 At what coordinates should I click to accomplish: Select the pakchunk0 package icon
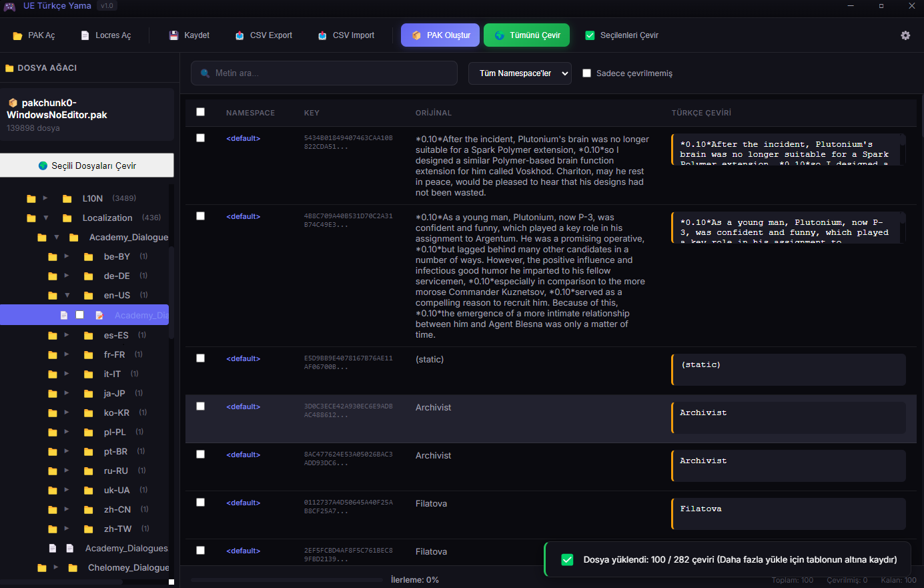point(13,103)
